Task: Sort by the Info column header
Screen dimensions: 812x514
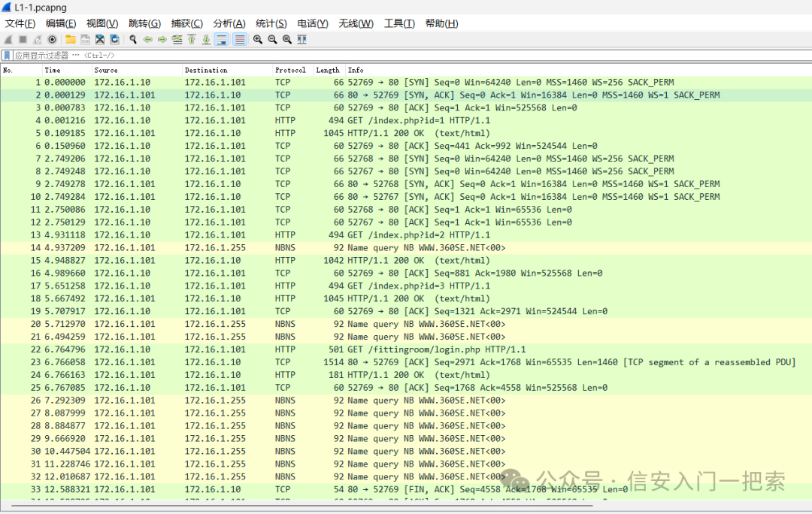Action: 578,70
